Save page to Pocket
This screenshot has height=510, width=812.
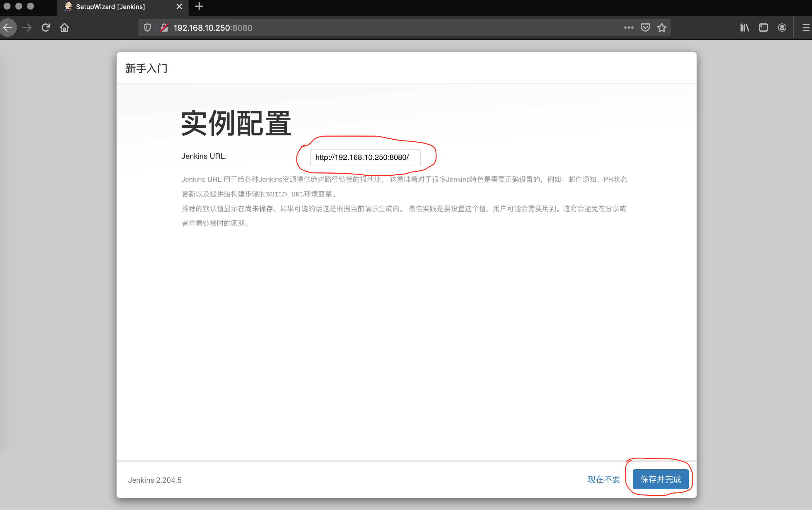pos(645,28)
